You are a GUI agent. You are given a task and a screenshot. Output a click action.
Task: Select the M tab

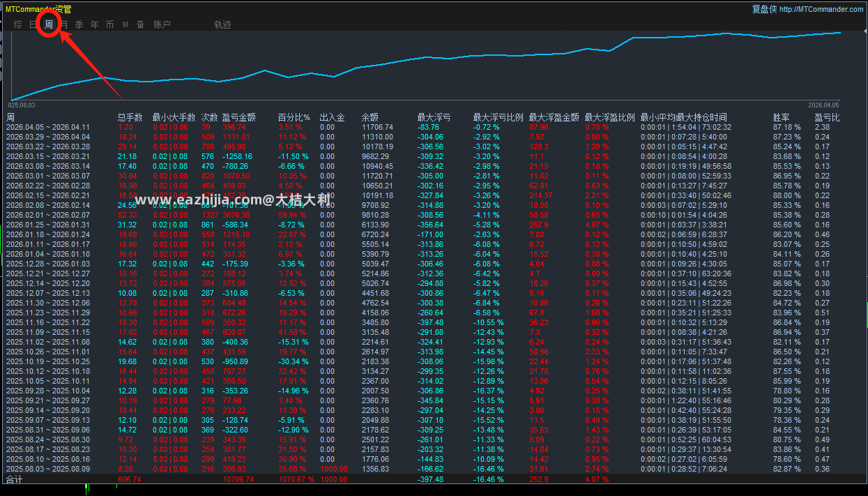coord(125,24)
